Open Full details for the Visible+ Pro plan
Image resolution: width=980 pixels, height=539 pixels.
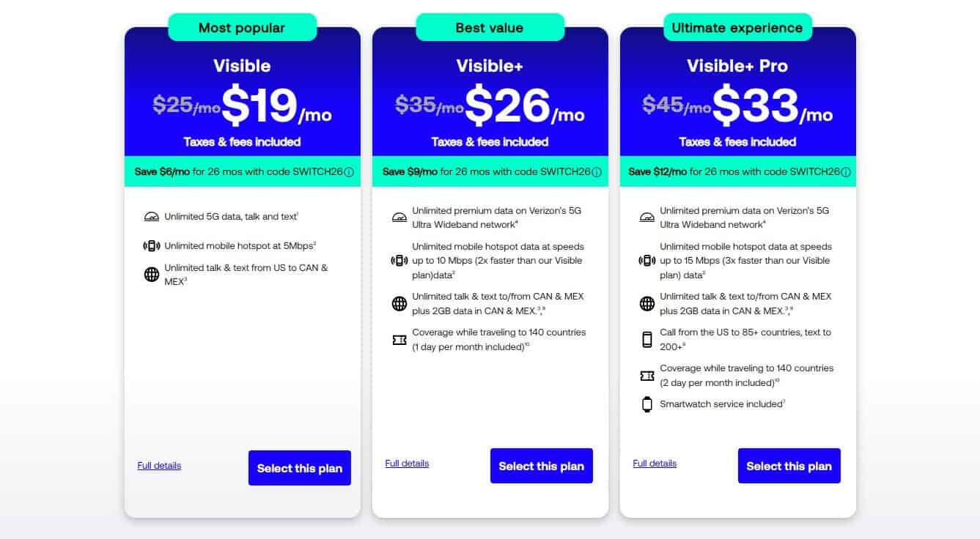tap(655, 464)
